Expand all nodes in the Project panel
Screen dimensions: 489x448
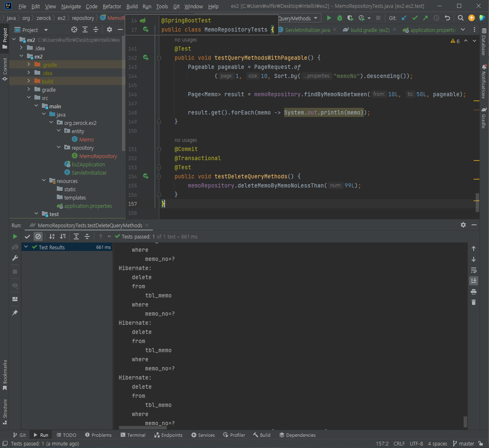pyautogui.click(x=85, y=29)
